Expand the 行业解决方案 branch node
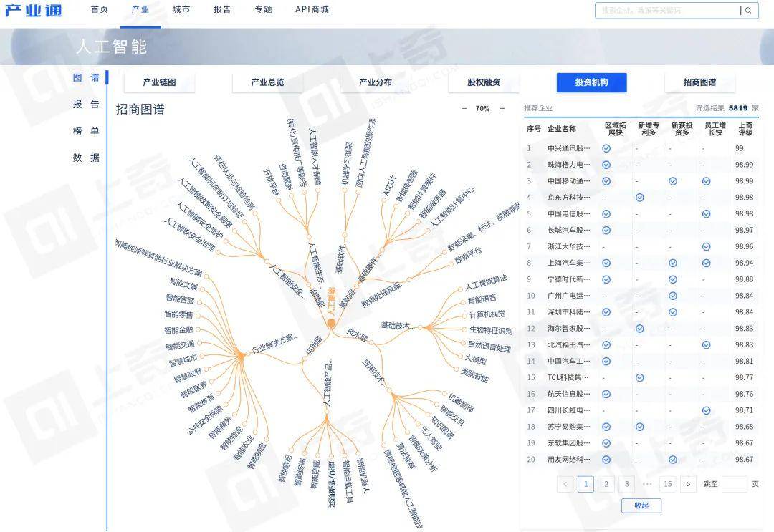This screenshot has width=774, height=532. 247,354
